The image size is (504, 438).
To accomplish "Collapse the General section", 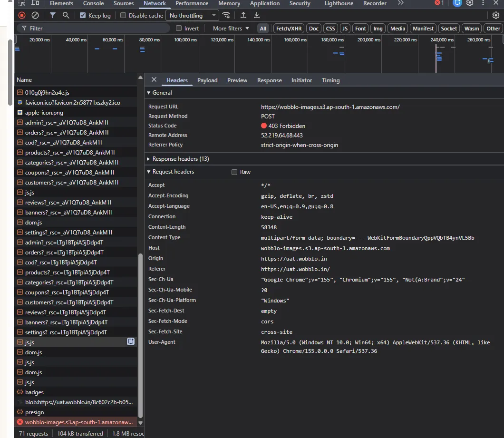I will [x=148, y=93].
